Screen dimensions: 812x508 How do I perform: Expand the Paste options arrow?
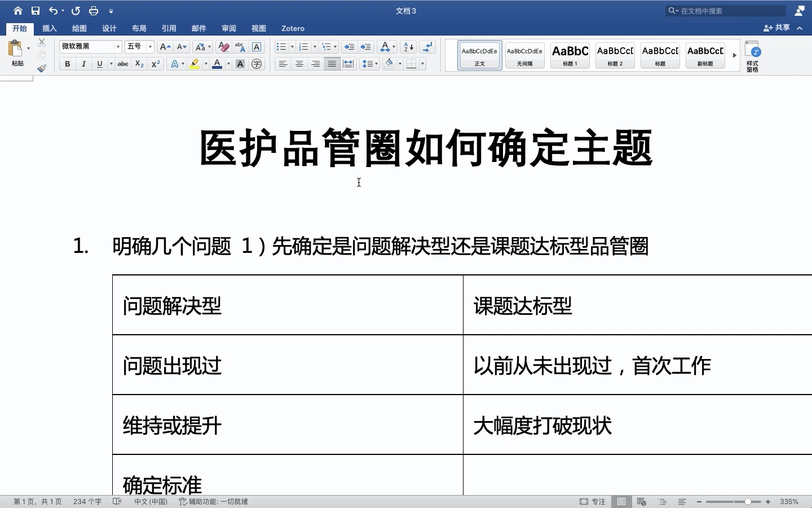pyautogui.click(x=28, y=49)
